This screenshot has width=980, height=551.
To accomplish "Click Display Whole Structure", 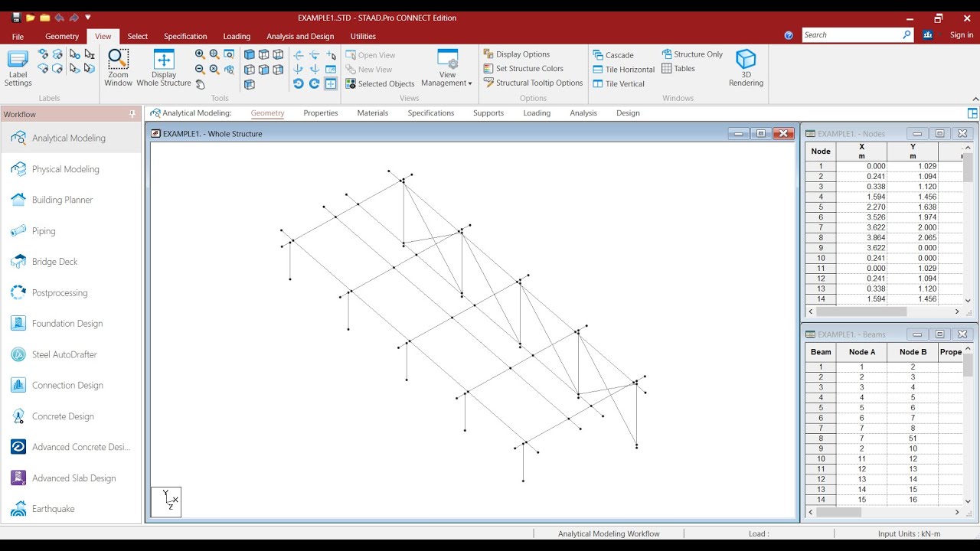I will [x=164, y=68].
